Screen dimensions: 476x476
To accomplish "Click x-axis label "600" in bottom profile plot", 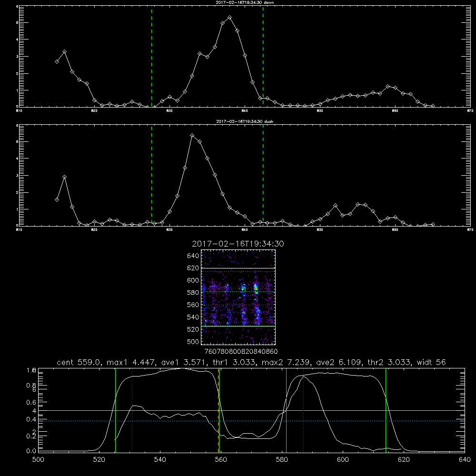I will point(343,460).
